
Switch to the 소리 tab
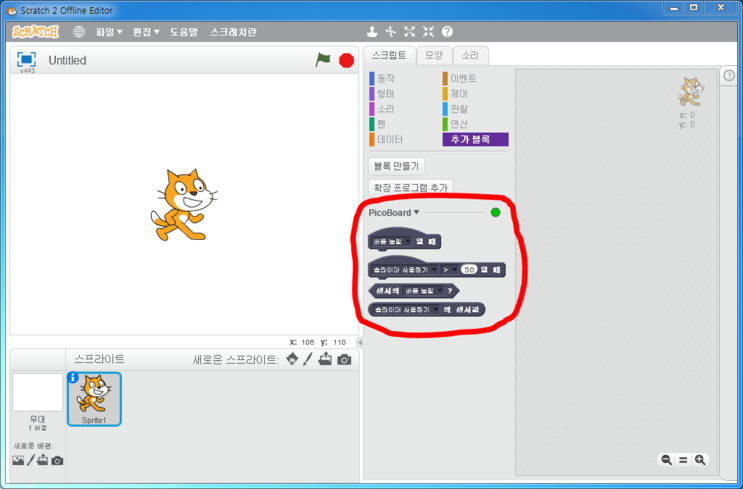click(x=470, y=56)
